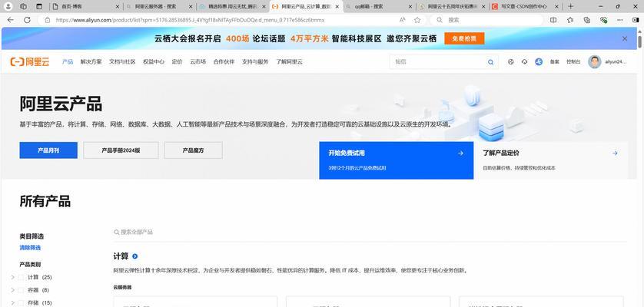Open the 了解阿里云 navigation menu
This screenshot has height=307, width=644.
click(x=289, y=62)
